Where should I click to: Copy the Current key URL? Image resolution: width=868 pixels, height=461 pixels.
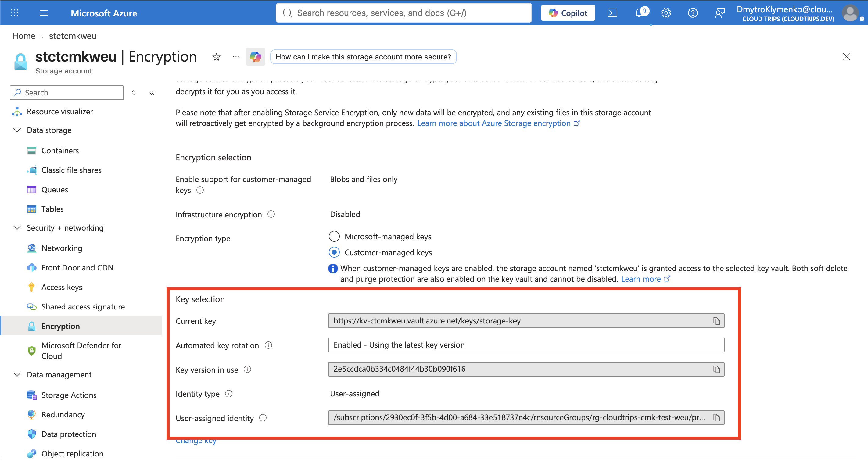[x=716, y=321]
